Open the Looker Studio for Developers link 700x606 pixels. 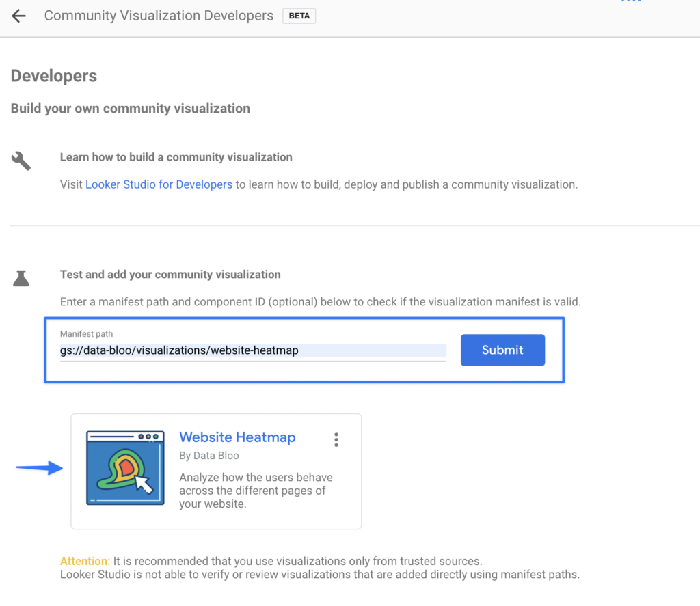pos(159,184)
